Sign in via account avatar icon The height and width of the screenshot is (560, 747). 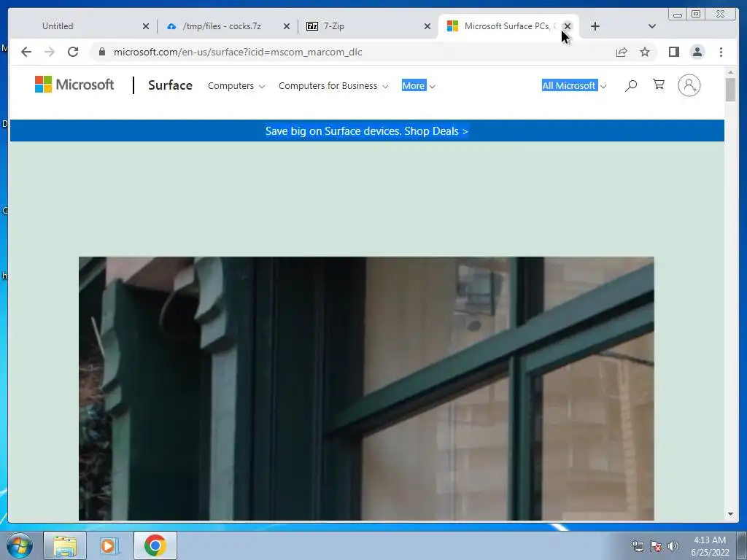[x=689, y=85]
